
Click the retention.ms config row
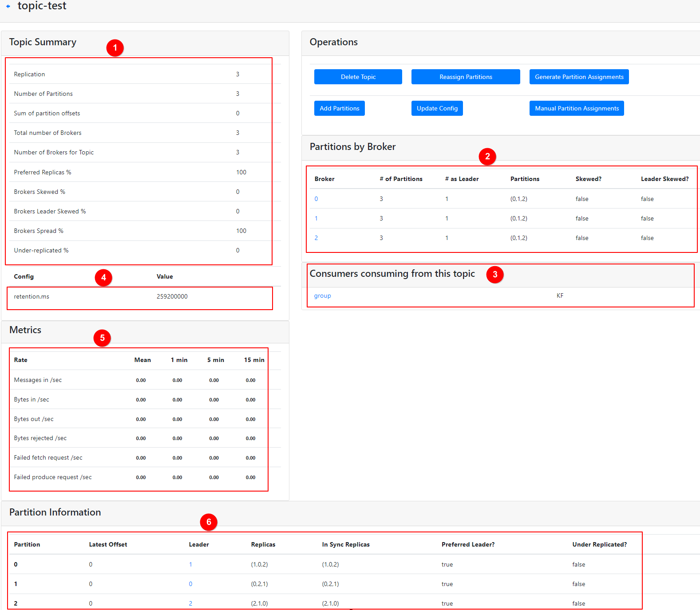(x=32, y=296)
